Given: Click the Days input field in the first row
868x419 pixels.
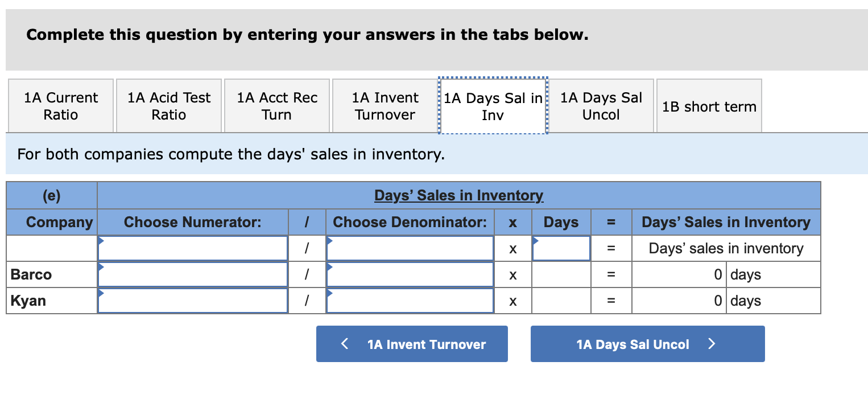Looking at the screenshot, I should pyautogui.click(x=561, y=248).
